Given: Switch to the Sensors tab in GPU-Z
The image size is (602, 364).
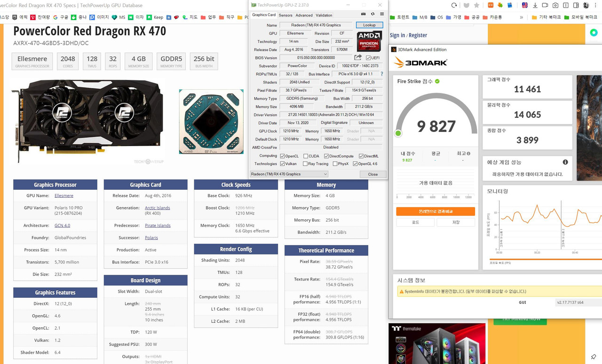Looking at the screenshot, I should [x=285, y=15].
